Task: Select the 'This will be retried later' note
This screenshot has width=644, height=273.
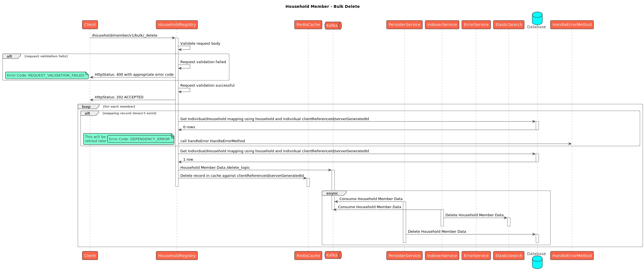Action: [x=95, y=139]
